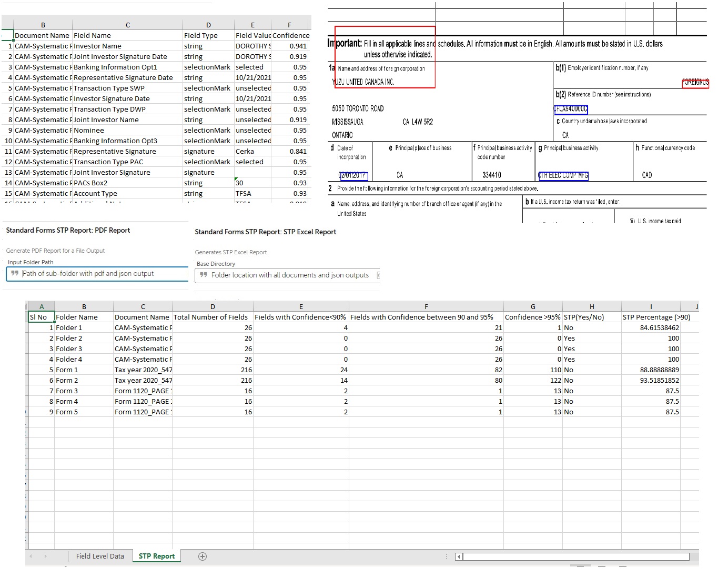Click the horizontal scrollbar track

[x=576, y=556]
